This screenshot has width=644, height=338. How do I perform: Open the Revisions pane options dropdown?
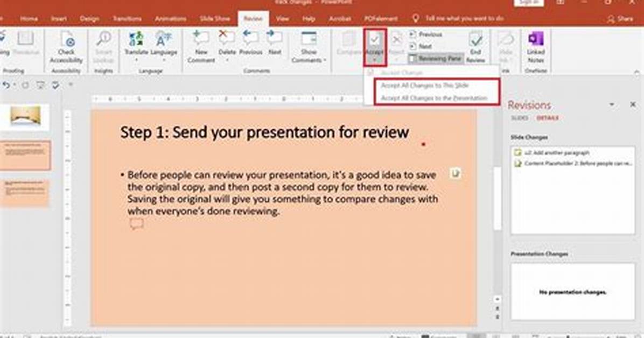[x=612, y=105]
